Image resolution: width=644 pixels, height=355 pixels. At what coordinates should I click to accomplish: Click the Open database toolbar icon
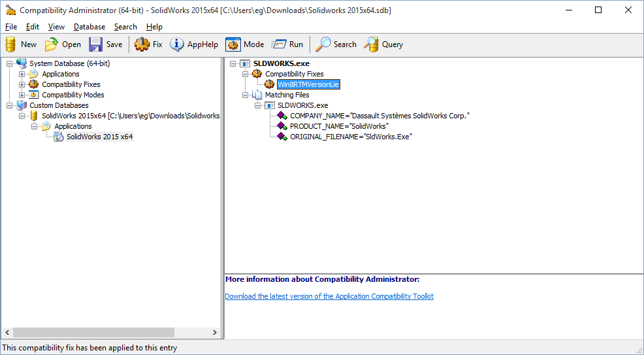coord(52,44)
